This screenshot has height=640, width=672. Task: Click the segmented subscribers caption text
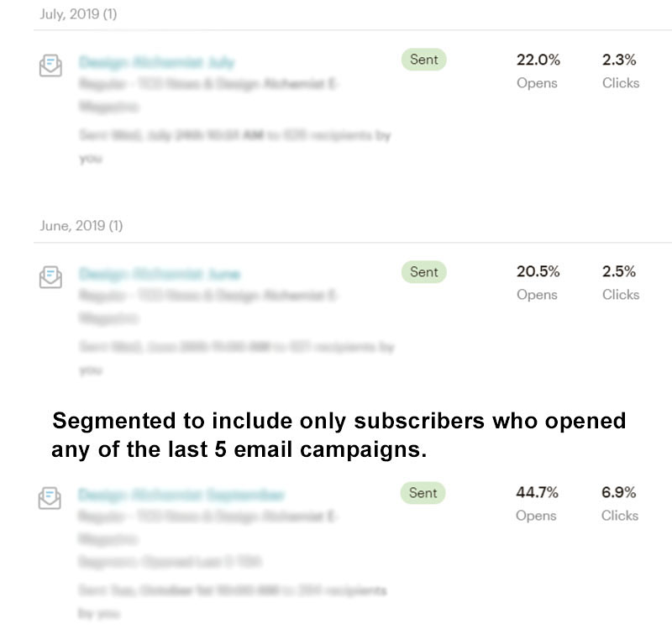[339, 435]
